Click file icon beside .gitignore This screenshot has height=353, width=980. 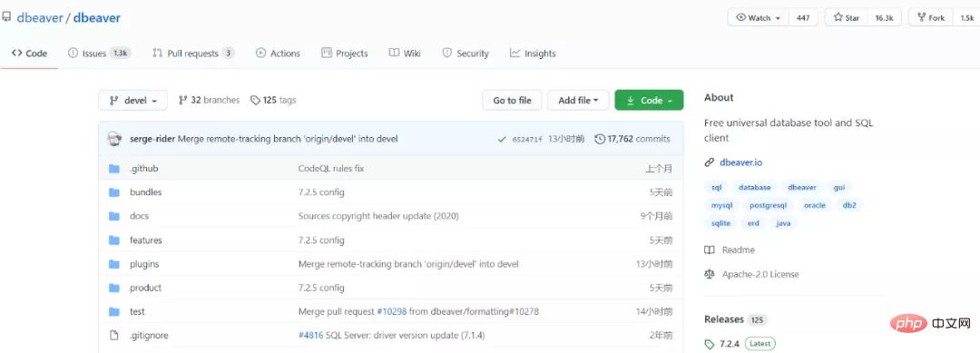coord(113,335)
